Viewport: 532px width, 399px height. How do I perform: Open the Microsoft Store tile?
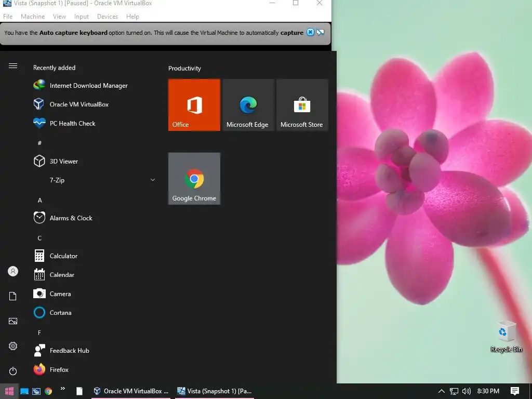302,105
